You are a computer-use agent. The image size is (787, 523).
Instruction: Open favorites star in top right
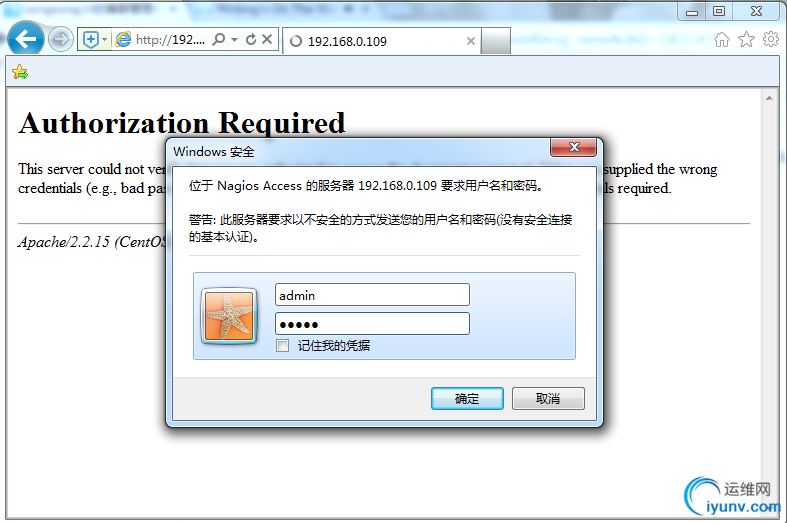(746, 39)
